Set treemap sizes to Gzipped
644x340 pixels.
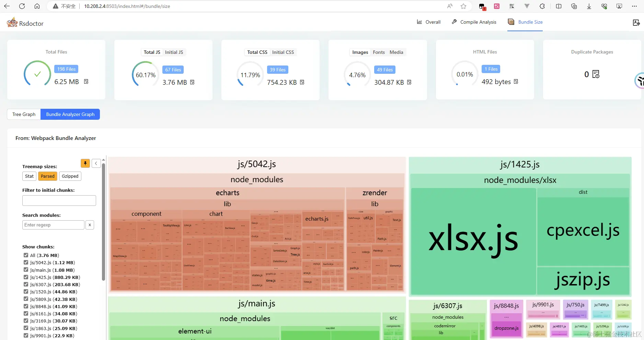(x=70, y=176)
